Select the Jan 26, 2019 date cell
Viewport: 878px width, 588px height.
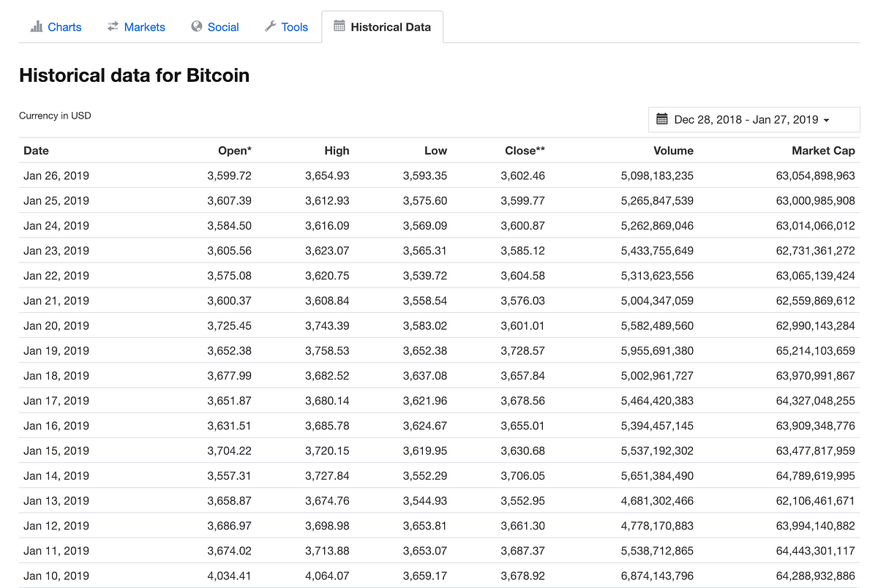56,176
